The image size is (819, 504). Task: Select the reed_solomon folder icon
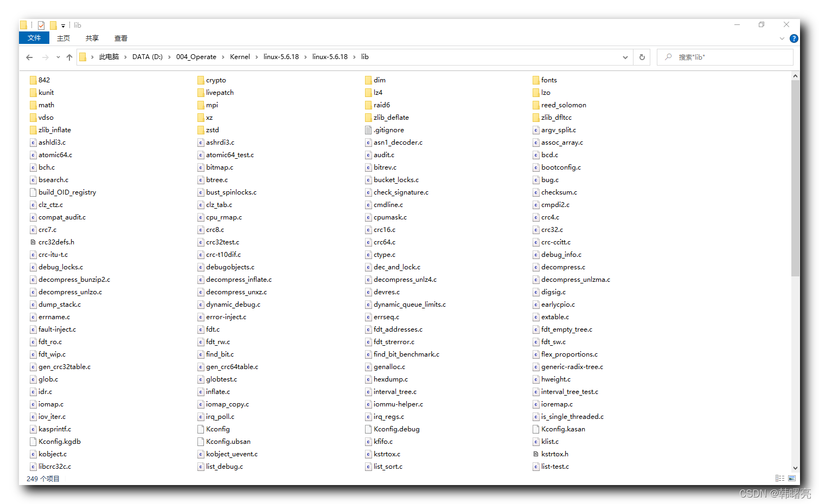coord(536,105)
